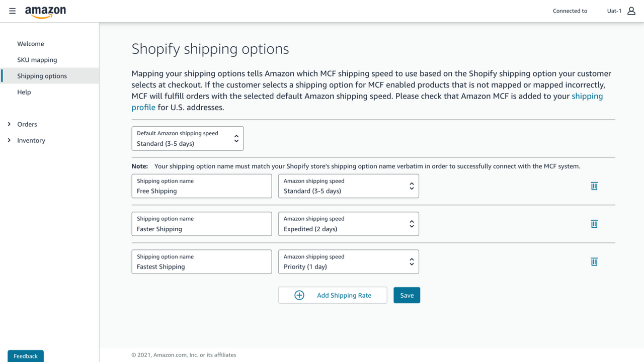This screenshot has width=644, height=362.
Task: Click the Add Shipping Rate button label
Action: click(x=344, y=295)
